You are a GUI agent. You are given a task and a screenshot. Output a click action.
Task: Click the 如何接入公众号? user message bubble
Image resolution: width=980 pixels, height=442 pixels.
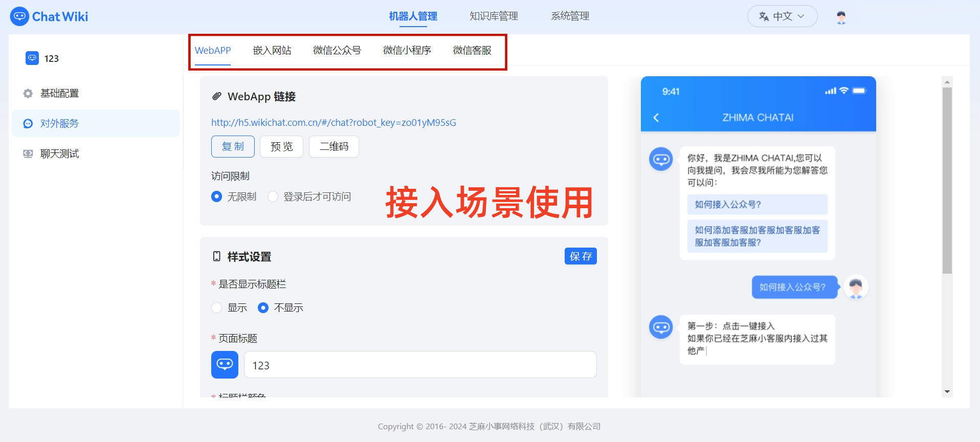pos(794,287)
